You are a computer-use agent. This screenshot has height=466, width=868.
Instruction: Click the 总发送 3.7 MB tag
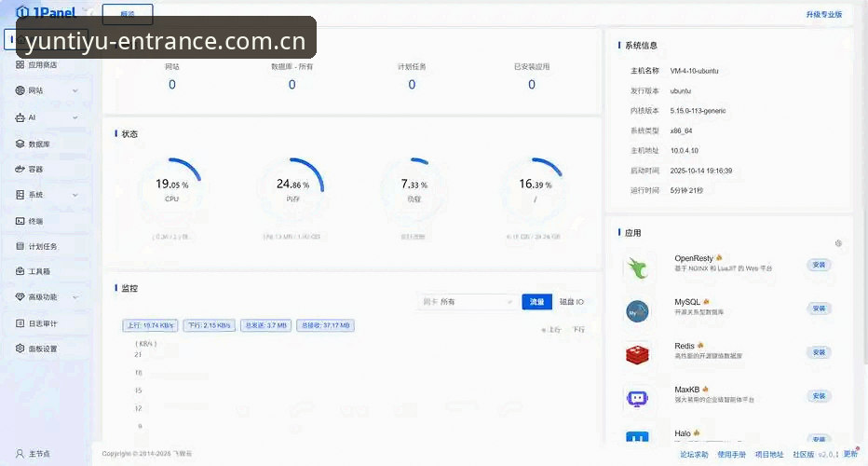[265, 325]
